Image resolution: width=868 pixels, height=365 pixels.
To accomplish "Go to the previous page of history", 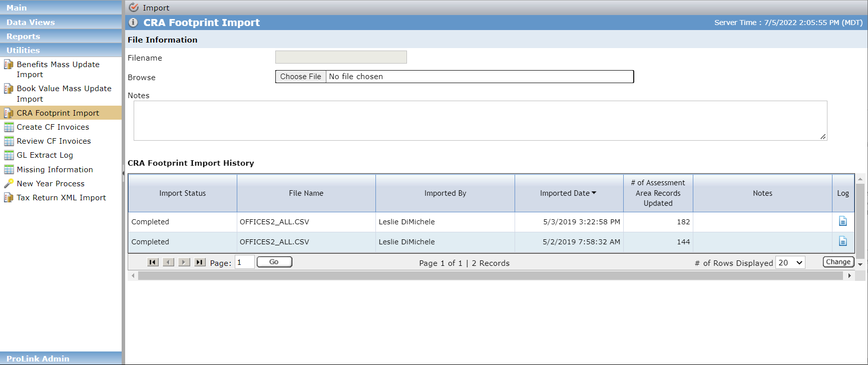I will [x=169, y=262].
